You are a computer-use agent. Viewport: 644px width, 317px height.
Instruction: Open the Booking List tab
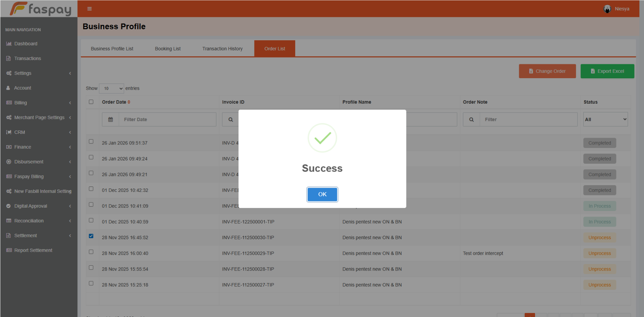click(x=168, y=49)
